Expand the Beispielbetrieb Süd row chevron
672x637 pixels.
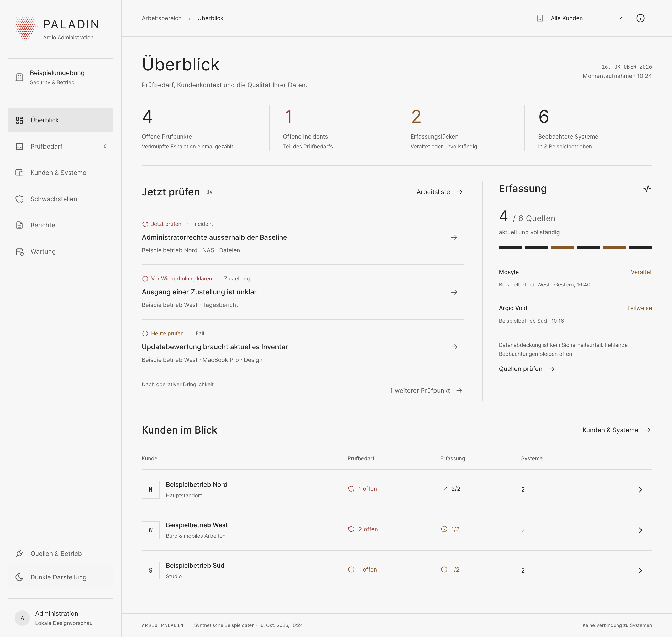640,571
